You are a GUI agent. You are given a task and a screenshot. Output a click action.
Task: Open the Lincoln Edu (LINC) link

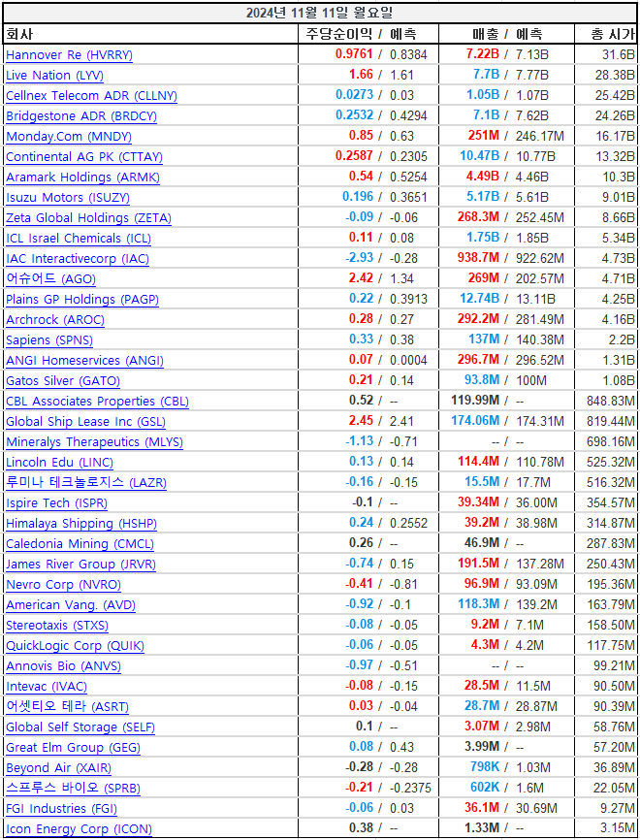[x=59, y=462]
